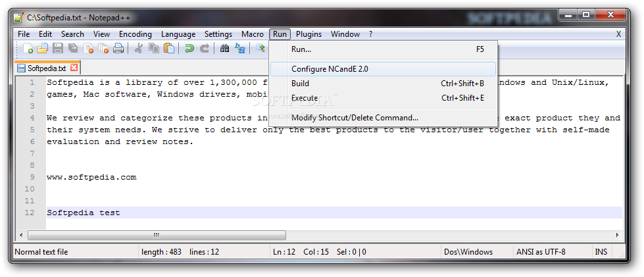
Task: Click 'evaluation and review notes.' line
Action: click(120, 141)
